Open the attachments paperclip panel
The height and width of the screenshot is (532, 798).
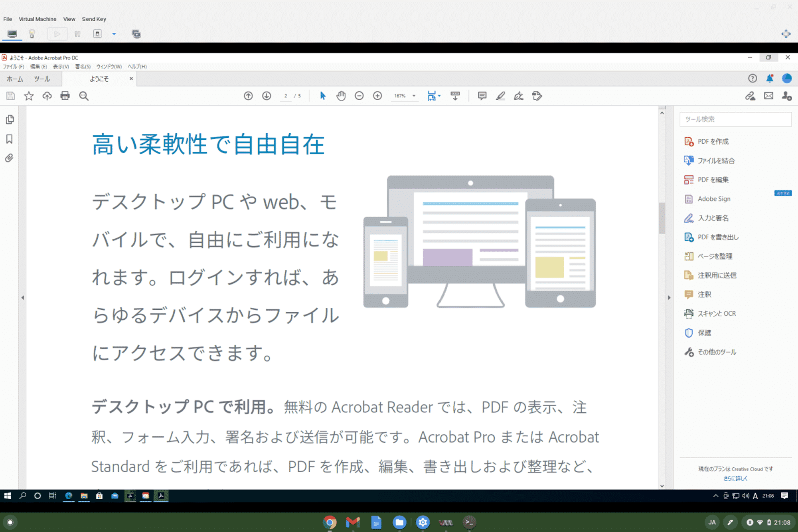click(10, 158)
